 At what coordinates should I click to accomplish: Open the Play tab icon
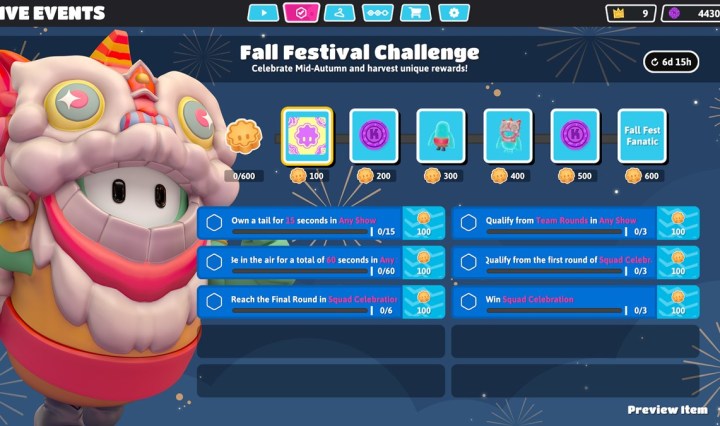click(263, 13)
